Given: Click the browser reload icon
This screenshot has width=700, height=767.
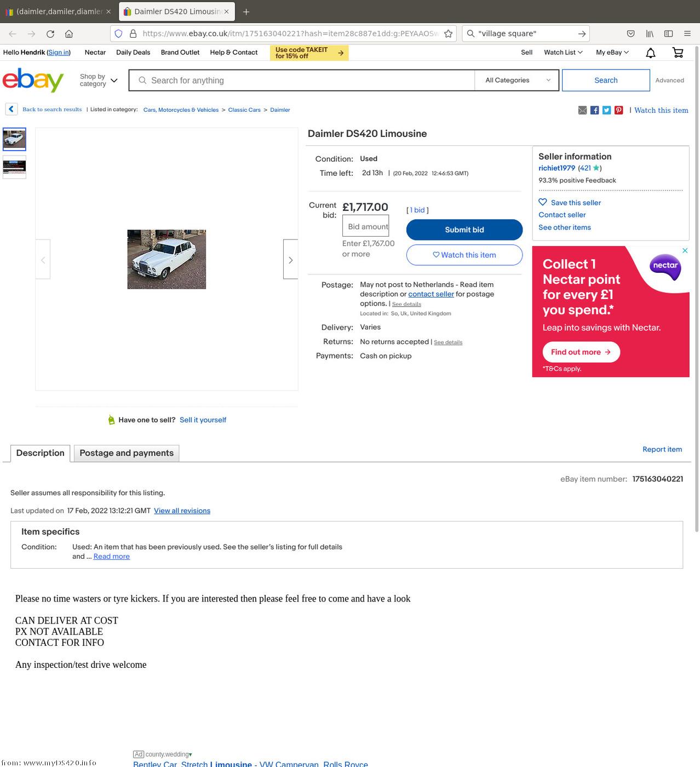Looking at the screenshot, I should point(50,34).
